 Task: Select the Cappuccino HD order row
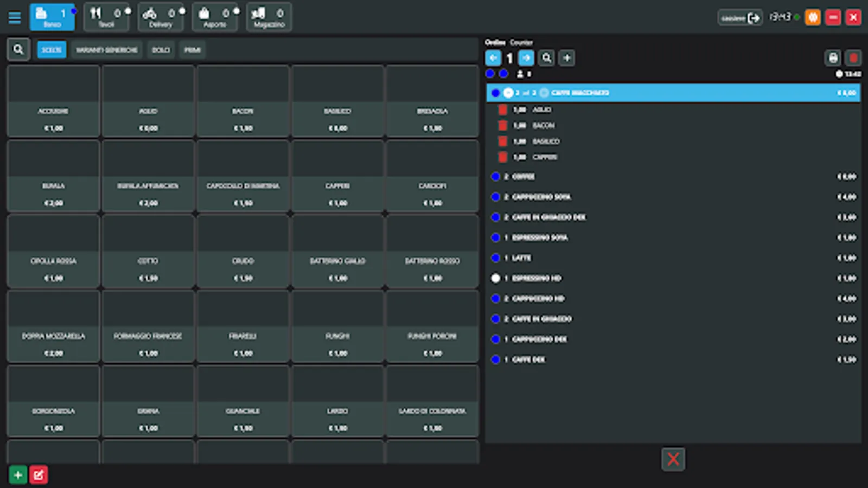click(673, 298)
